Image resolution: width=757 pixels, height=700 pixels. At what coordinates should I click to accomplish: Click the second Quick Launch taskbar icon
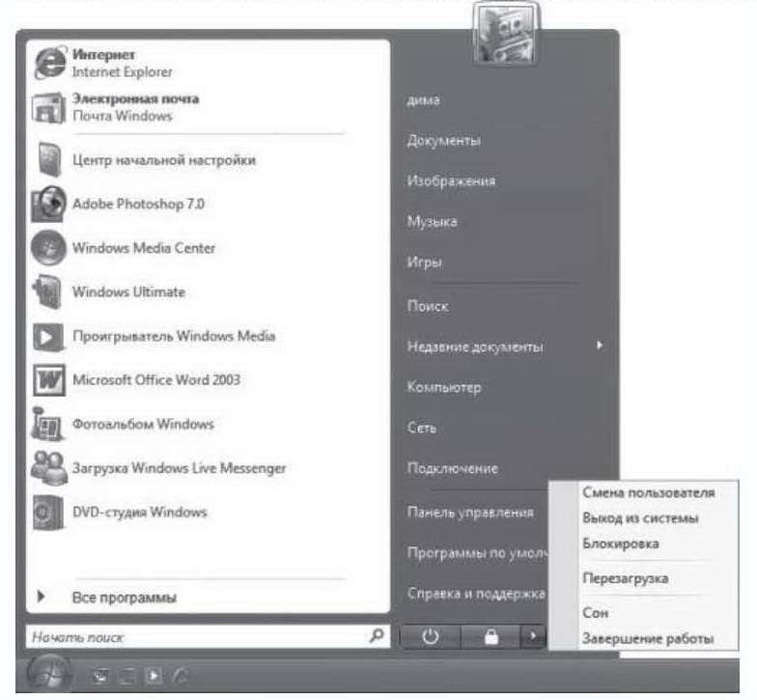tap(127, 676)
